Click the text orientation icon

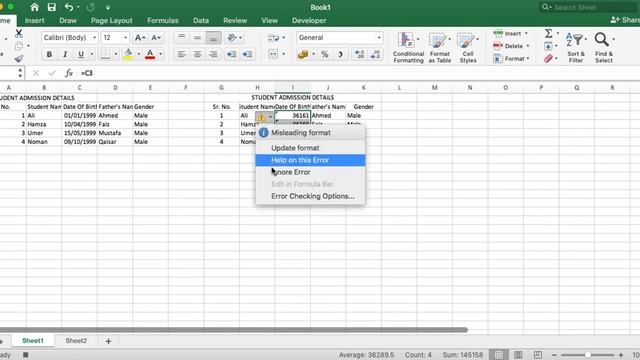pos(232,38)
